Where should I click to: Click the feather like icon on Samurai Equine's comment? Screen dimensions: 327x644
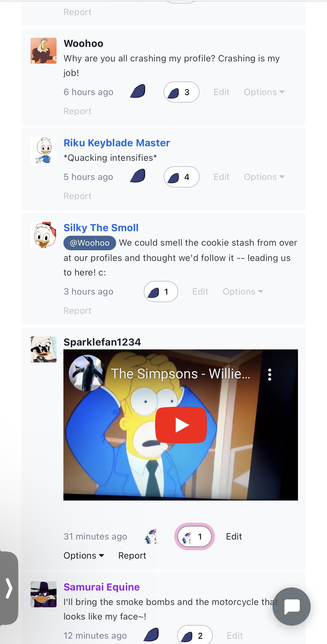[x=151, y=635]
